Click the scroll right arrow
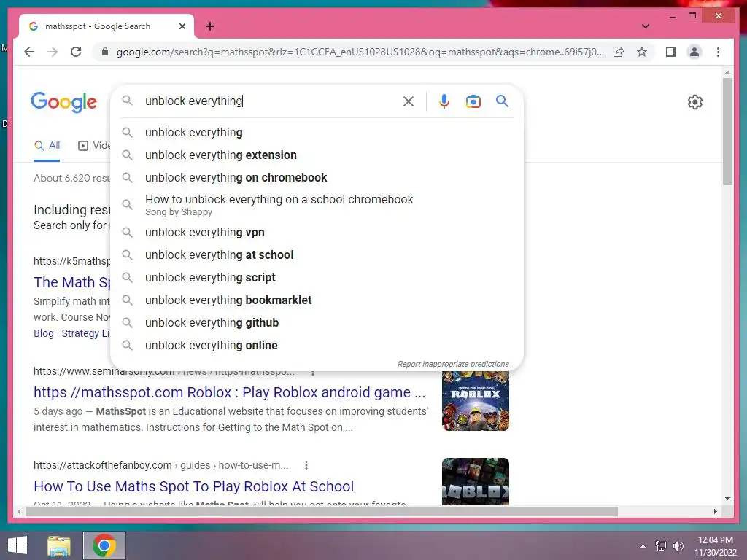The height and width of the screenshot is (560, 747). [x=715, y=511]
